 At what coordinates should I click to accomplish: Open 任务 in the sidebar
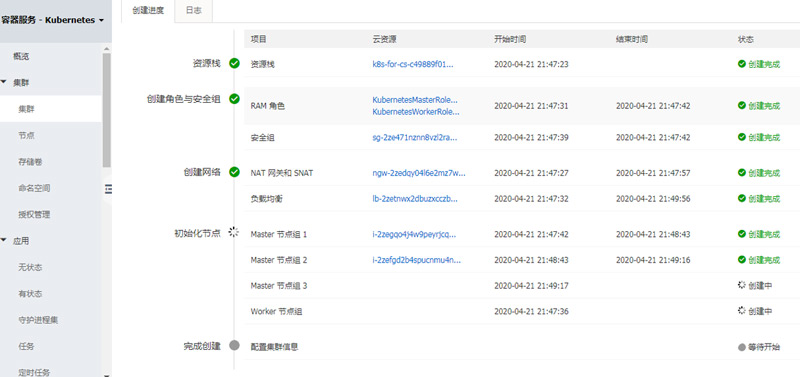point(27,346)
